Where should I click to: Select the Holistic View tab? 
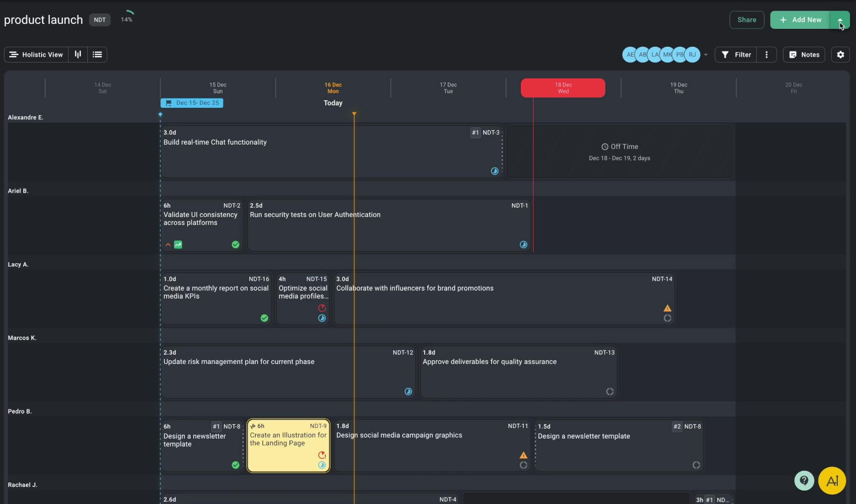pos(36,55)
